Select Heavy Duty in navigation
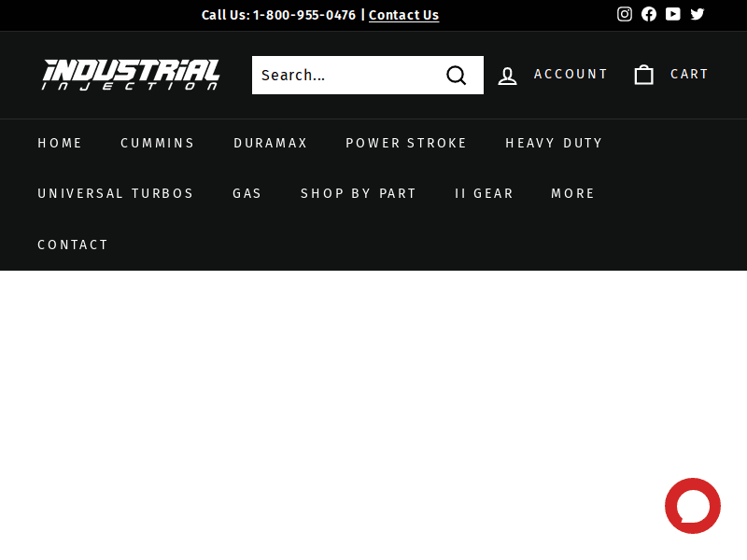 [554, 143]
